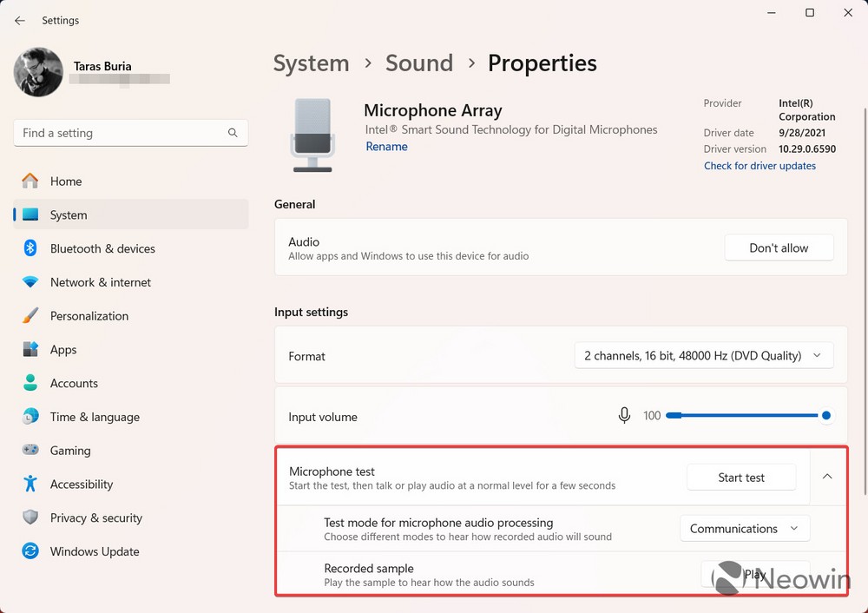
Task: Click the Find a setting search box
Action: click(122, 133)
